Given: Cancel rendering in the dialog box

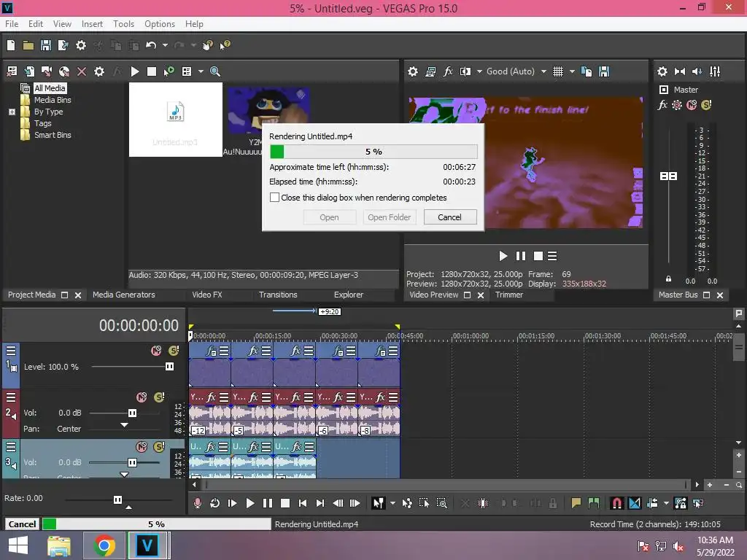Looking at the screenshot, I should [x=449, y=217].
